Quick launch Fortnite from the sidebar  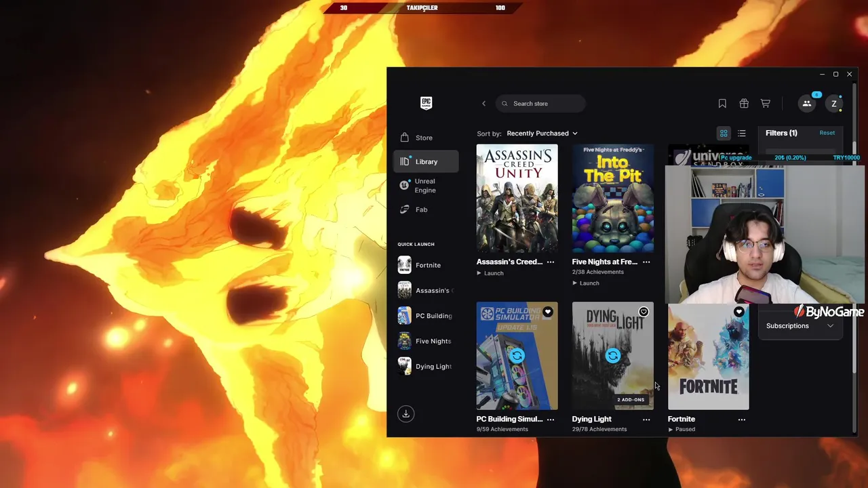pyautogui.click(x=426, y=265)
